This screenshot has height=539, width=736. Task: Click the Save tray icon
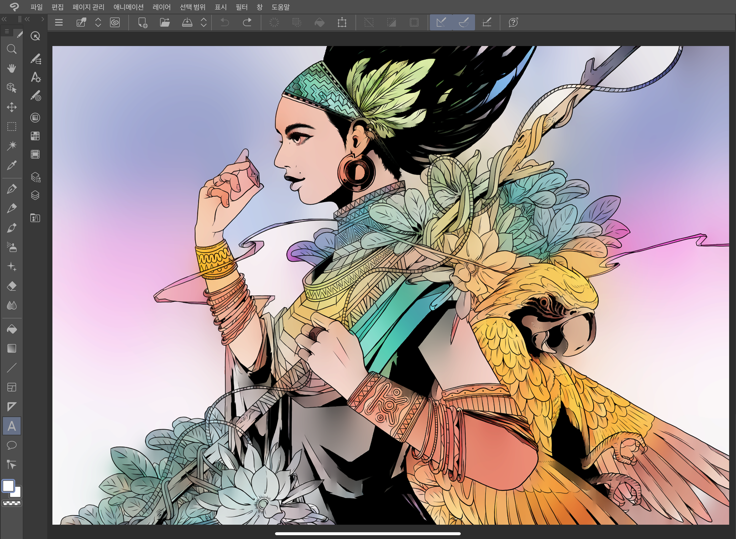(x=187, y=23)
